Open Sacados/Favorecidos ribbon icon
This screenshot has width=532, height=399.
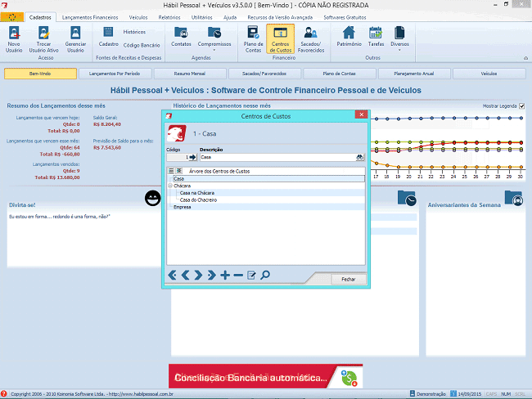[x=311, y=39]
